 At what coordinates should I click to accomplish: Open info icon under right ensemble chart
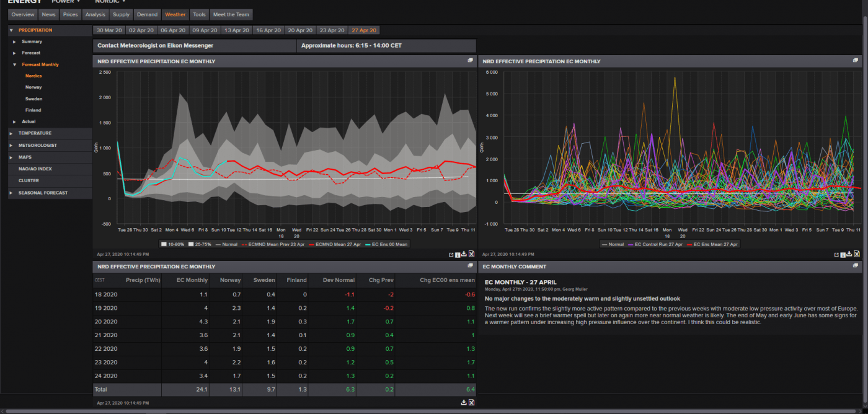tap(843, 254)
